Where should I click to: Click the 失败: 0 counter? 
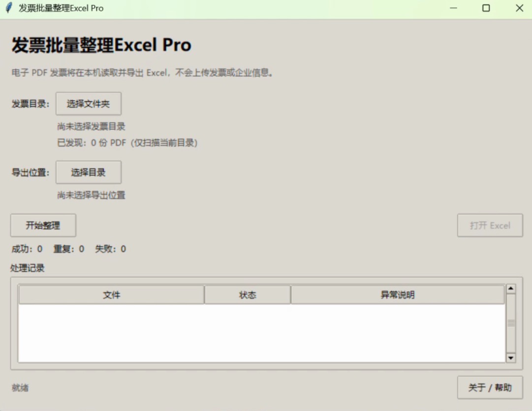click(111, 249)
